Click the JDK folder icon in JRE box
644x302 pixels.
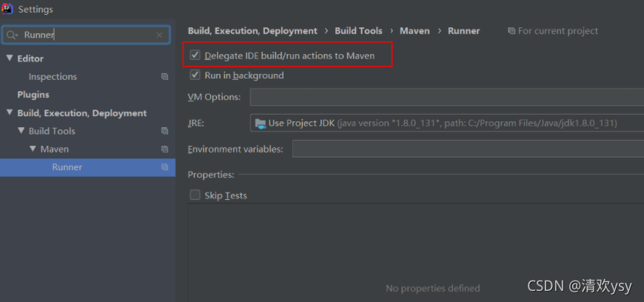[x=261, y=124]
